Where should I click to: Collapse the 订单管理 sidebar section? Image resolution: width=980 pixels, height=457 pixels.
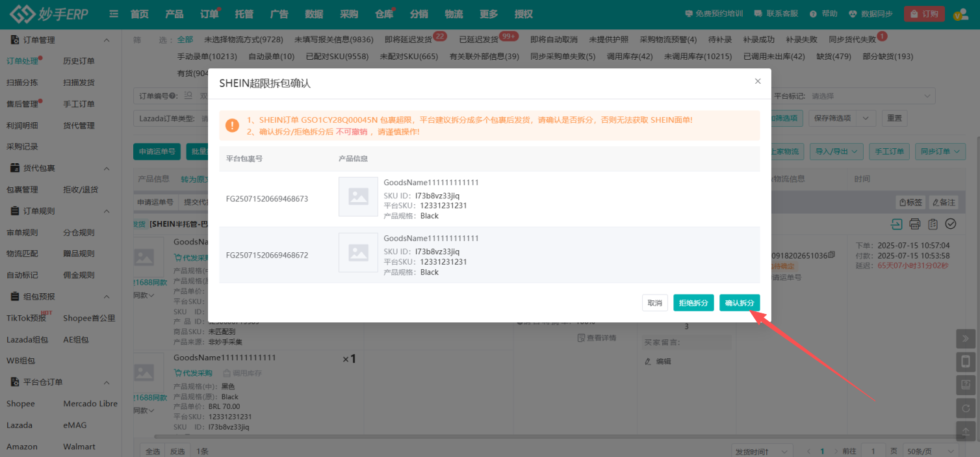pyautogui.click(x=107, y=40)
